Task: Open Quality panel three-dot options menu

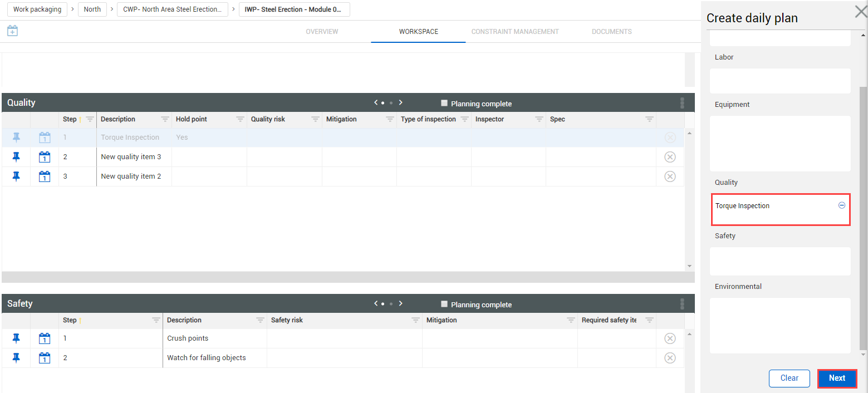Action: tap(682, 103)
